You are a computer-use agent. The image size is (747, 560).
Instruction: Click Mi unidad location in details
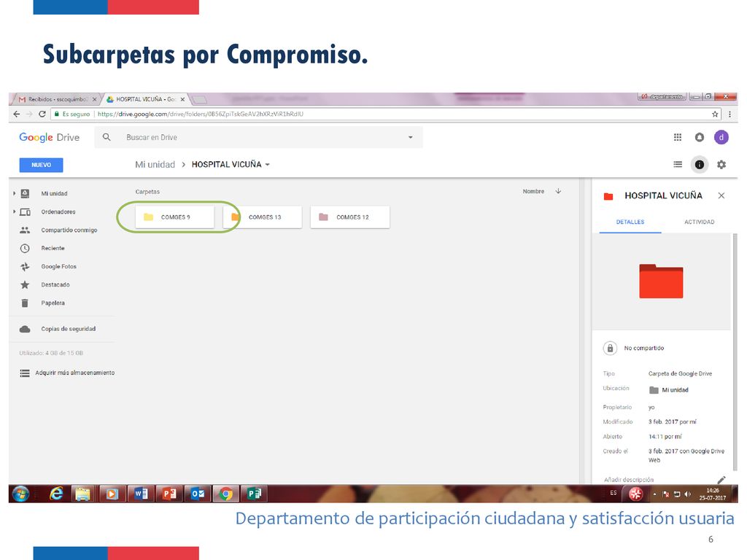click(669, 390)
